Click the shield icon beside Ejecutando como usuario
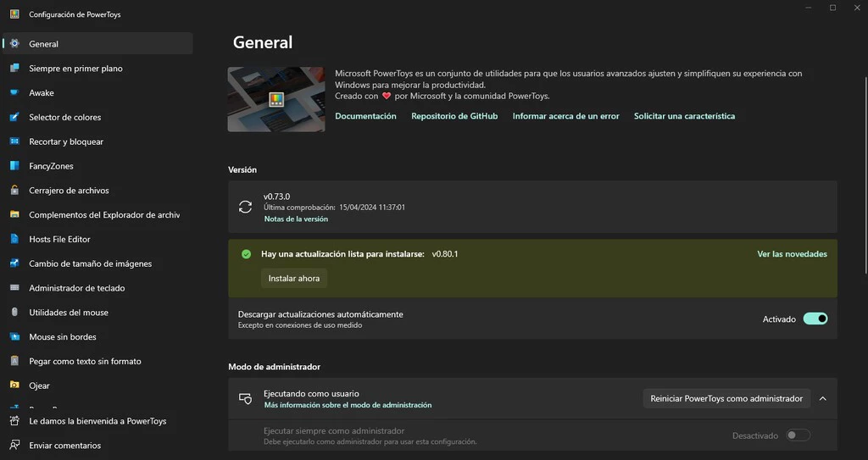Viewport: 868px width, 460px height. tap(245, 398)
